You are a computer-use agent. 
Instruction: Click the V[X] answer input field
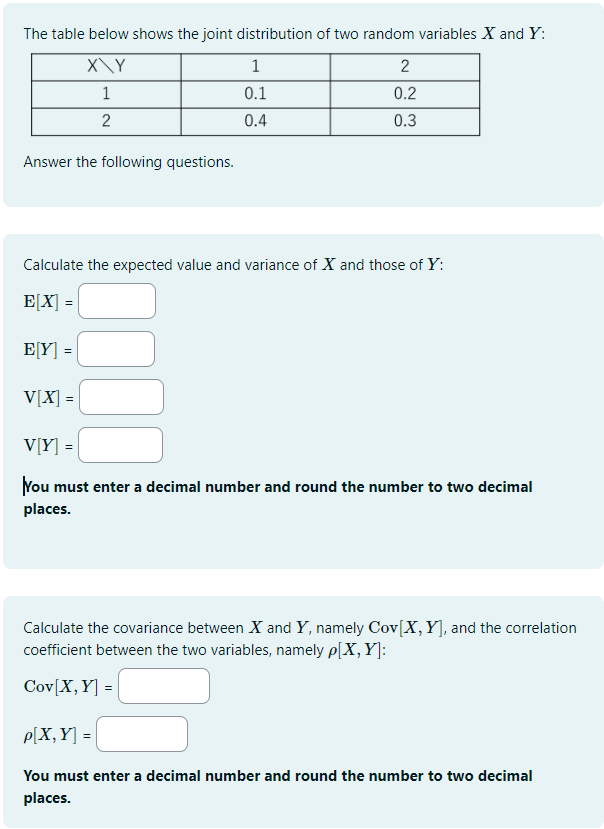(120, 396)
